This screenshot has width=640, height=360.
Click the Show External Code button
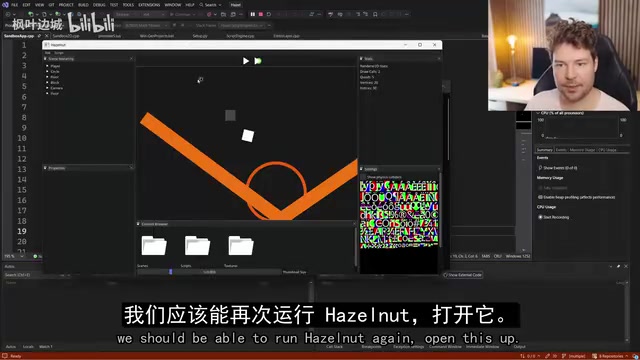point(462,275)
